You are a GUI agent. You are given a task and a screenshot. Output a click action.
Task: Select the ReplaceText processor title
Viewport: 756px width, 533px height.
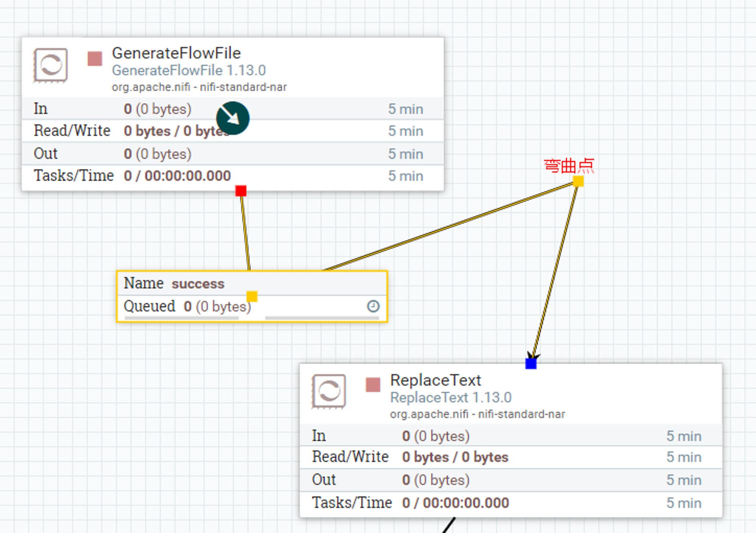point(435,380)
